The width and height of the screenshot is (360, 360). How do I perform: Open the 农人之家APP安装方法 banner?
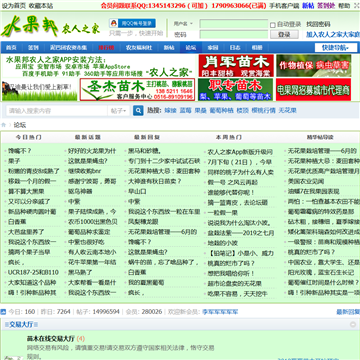click(x=99, y=66)
